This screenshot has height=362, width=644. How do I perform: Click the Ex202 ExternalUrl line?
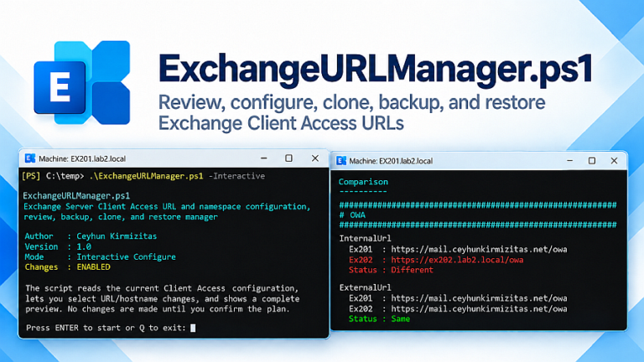(x=458, y=308)
